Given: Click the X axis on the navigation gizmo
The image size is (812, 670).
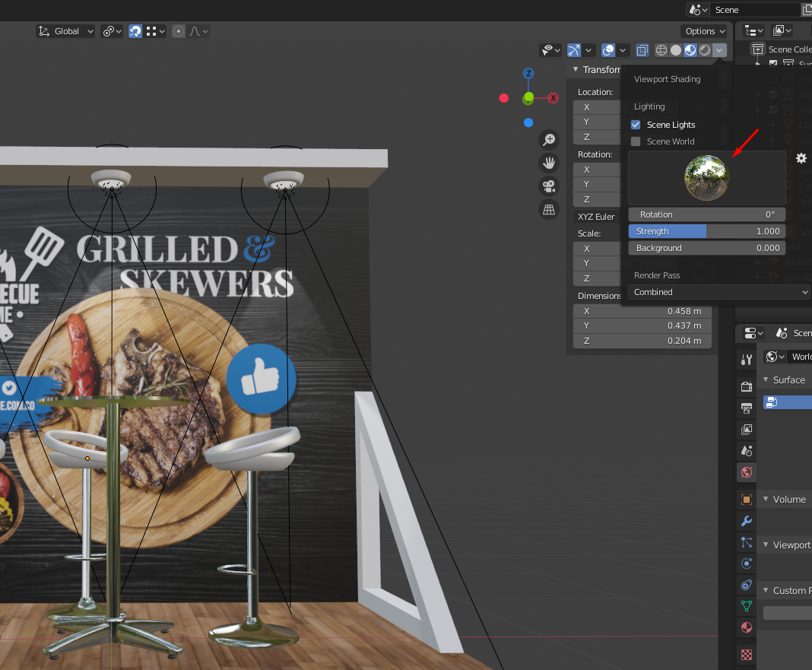Looking at the screenshot, I should click(553, 98).
